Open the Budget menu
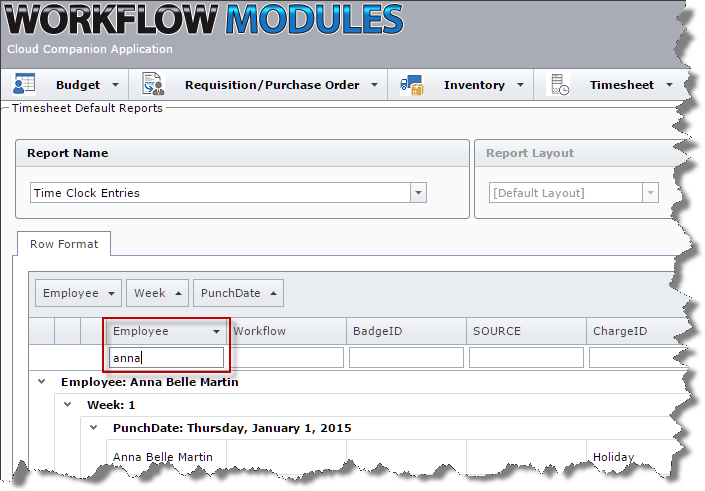 coord(77,85)
